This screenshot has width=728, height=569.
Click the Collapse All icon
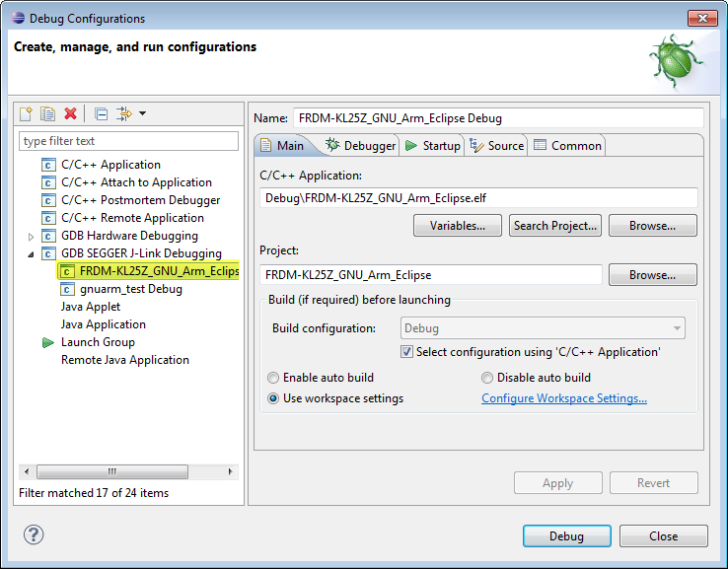coord(101,114)
